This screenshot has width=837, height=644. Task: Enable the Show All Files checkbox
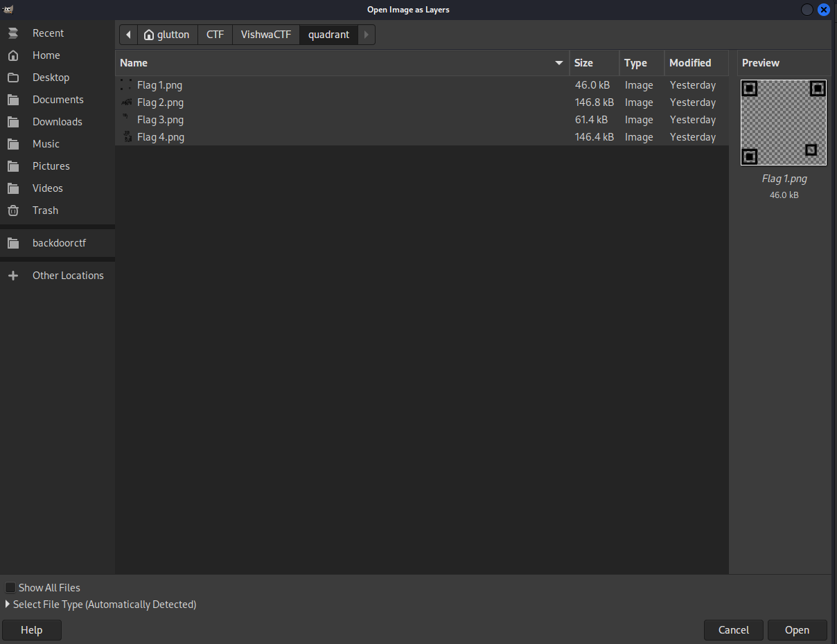(x=10, y=588)
